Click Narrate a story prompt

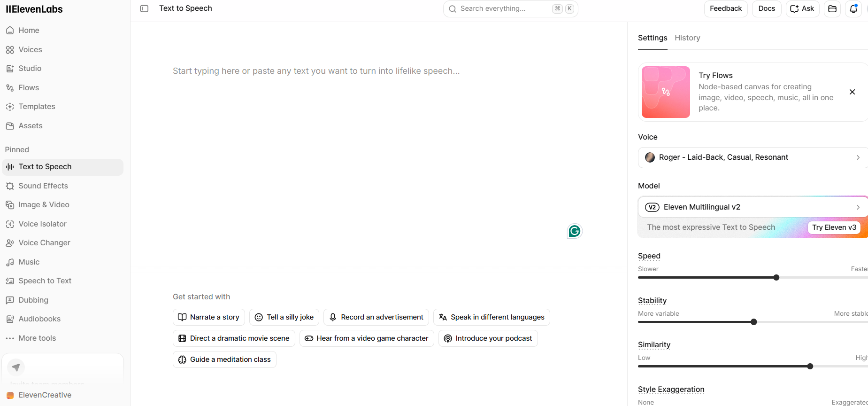pos(209,317)
